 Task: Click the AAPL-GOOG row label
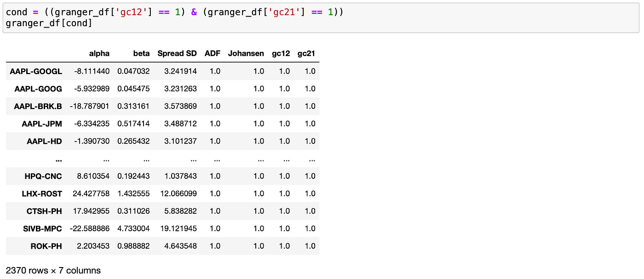tap(38, 89)
